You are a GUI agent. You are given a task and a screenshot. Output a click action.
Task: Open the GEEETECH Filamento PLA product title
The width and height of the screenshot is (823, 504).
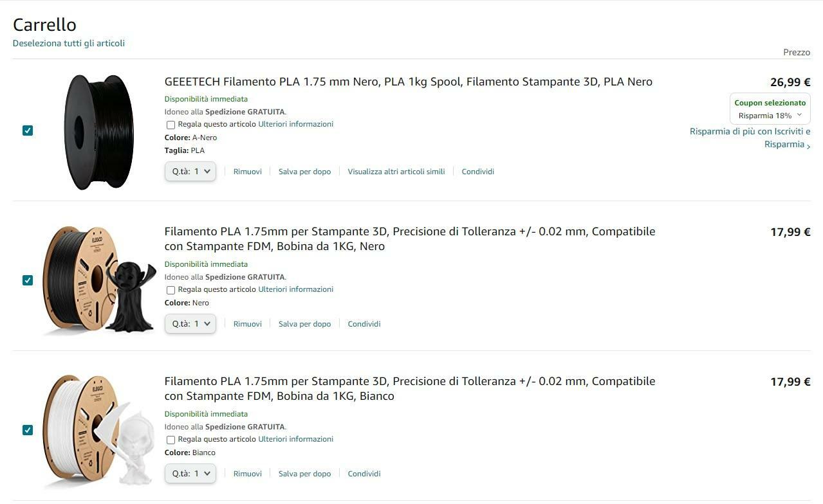409,82
